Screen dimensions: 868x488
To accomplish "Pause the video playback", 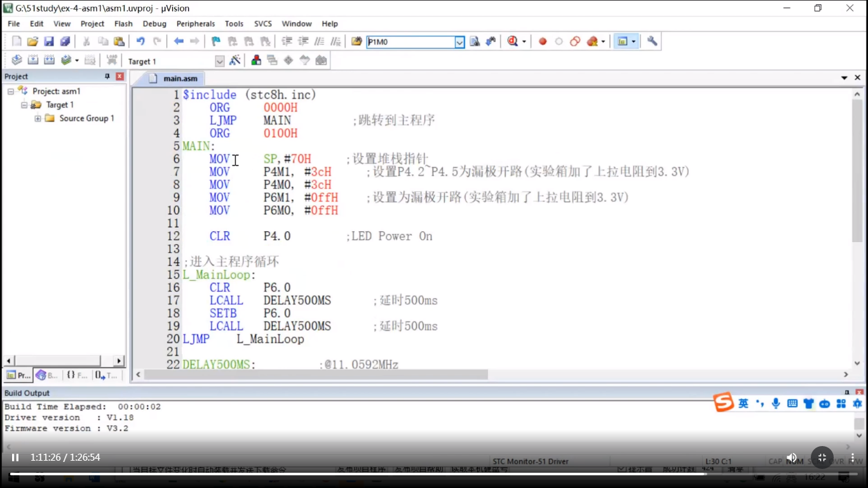I will 15,457.
